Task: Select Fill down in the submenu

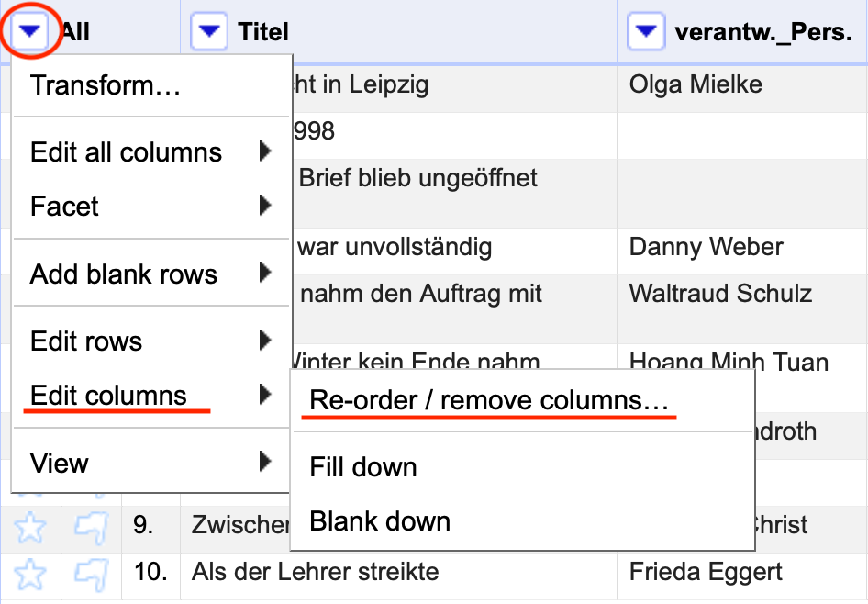Action: point(363,467)
